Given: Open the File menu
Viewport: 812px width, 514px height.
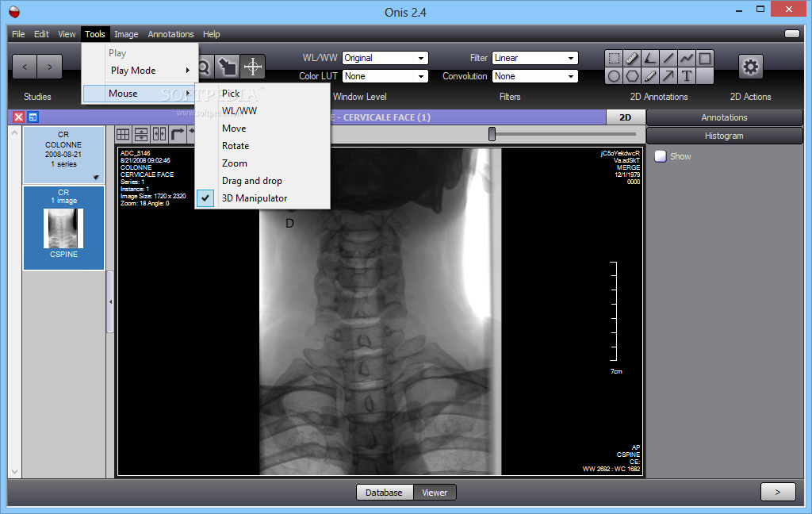Looking at the screenshot, I should coord(18,34).
